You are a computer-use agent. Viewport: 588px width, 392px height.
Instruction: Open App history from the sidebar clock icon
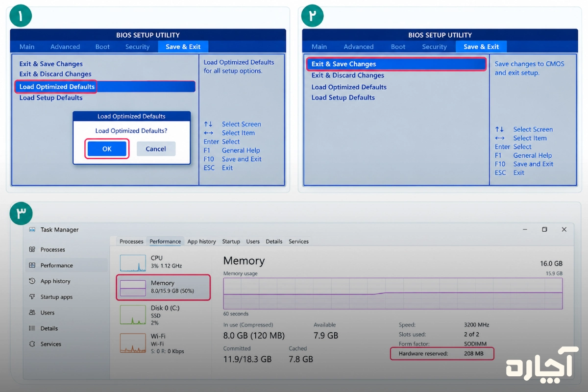[x=32, y=281]
